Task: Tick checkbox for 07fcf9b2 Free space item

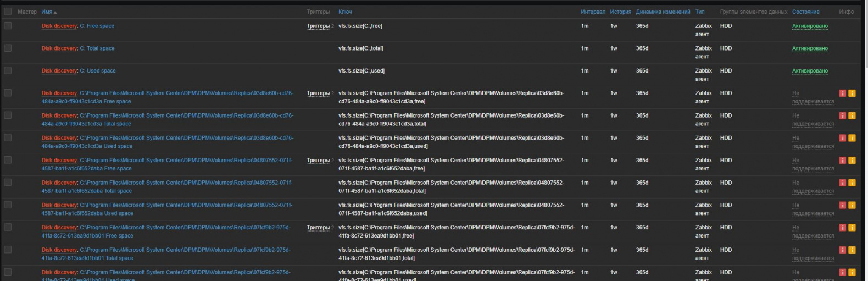Action: (8, 227)
